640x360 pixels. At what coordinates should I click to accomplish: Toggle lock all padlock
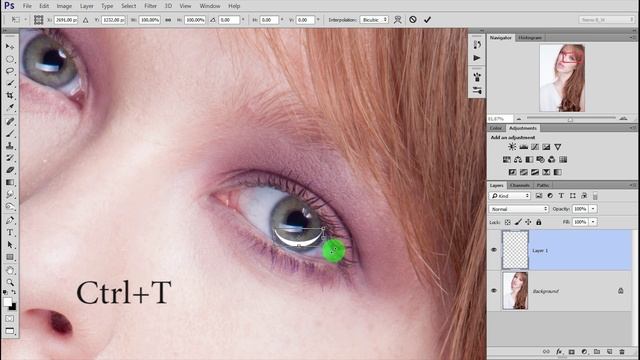click(539, 222)
